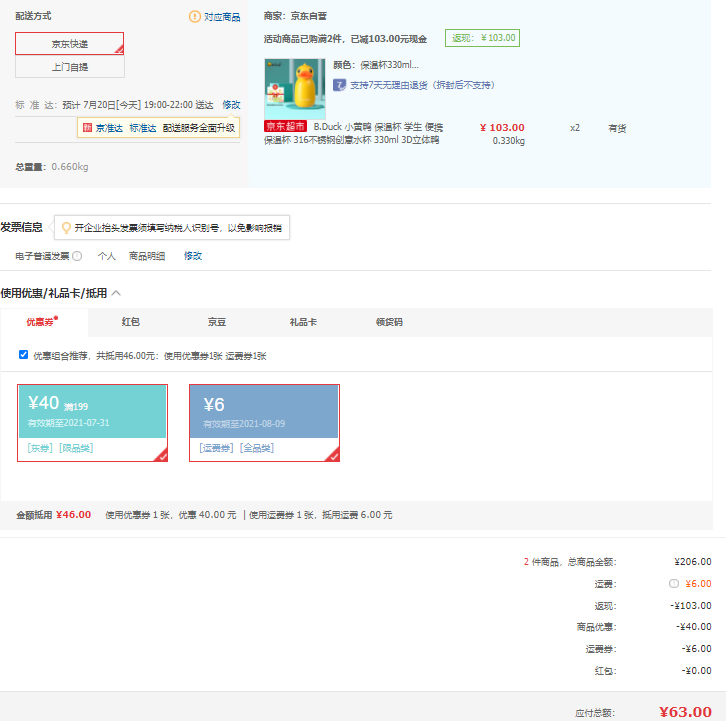This screenshot has height=721, width=726.
Task: Choose 上门自提 pickup option
Action: (x=69, y=67)
